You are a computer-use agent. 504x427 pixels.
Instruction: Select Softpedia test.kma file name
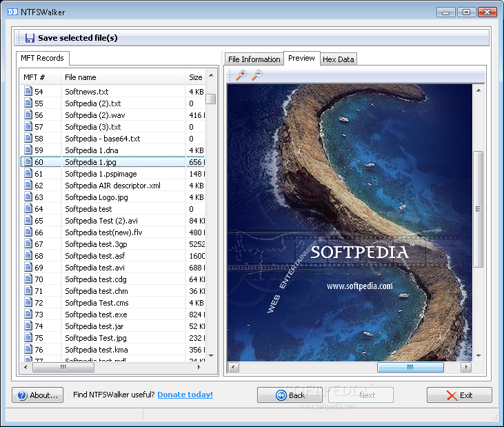pyautogui.click(x=97, y=350)
